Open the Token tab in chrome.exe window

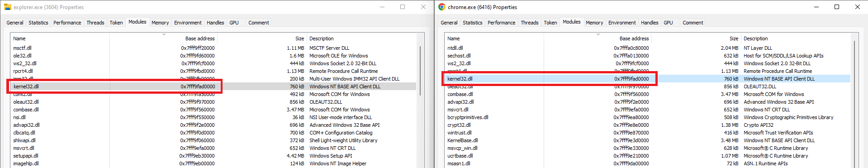pos(550,23)
